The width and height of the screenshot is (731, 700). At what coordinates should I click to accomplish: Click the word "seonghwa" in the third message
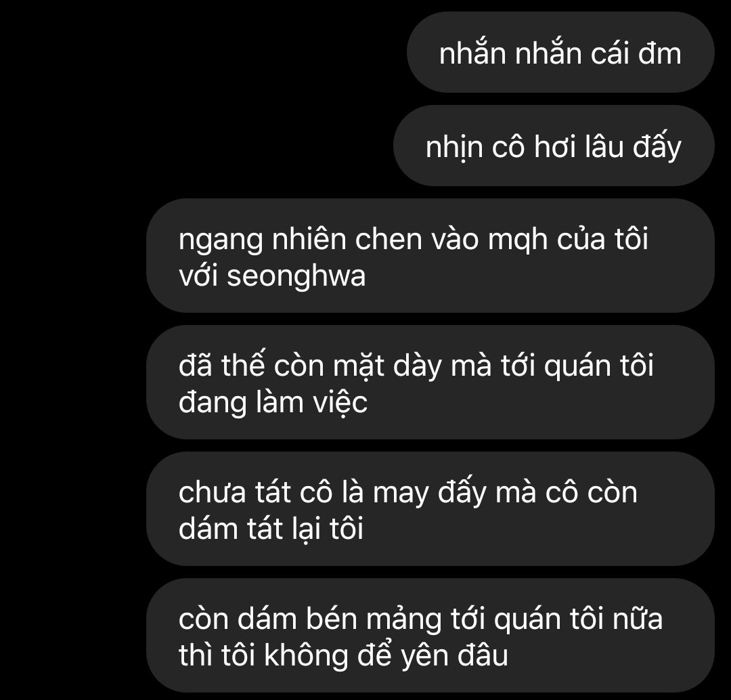[296, 277]
